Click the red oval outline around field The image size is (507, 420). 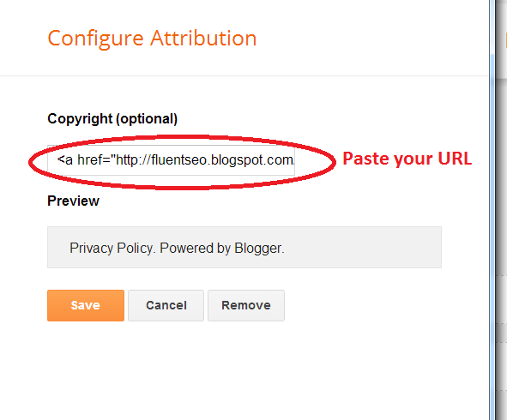182,138
